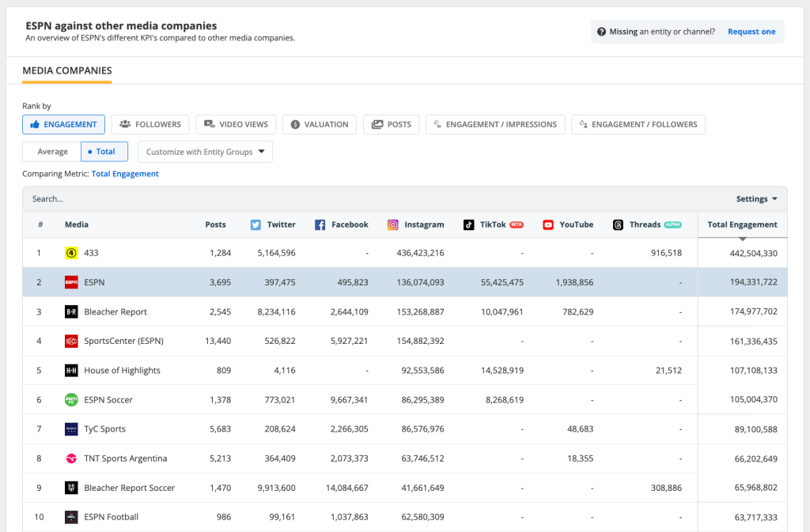Viewport: 810px width, 532px height.
Task: Click ESPN TikTok value 55,425,475
Action: coord(502,282)
